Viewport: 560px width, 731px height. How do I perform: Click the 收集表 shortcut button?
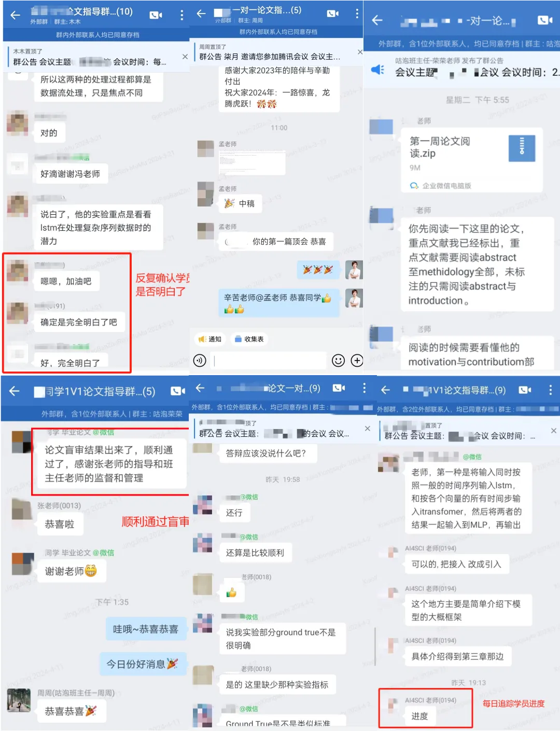pyautogui.click(x=249, y=339)
